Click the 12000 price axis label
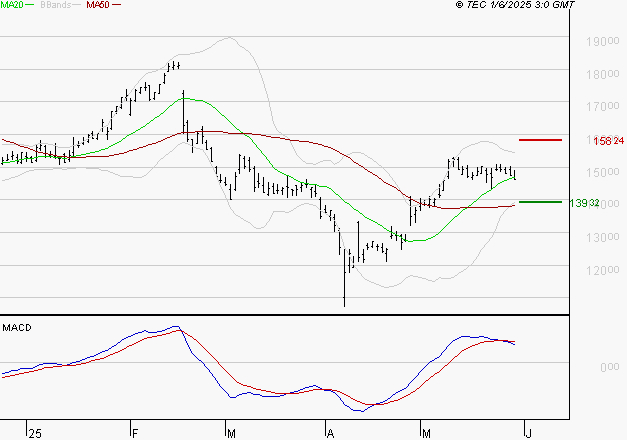627x440 pixels. (599, 270)
